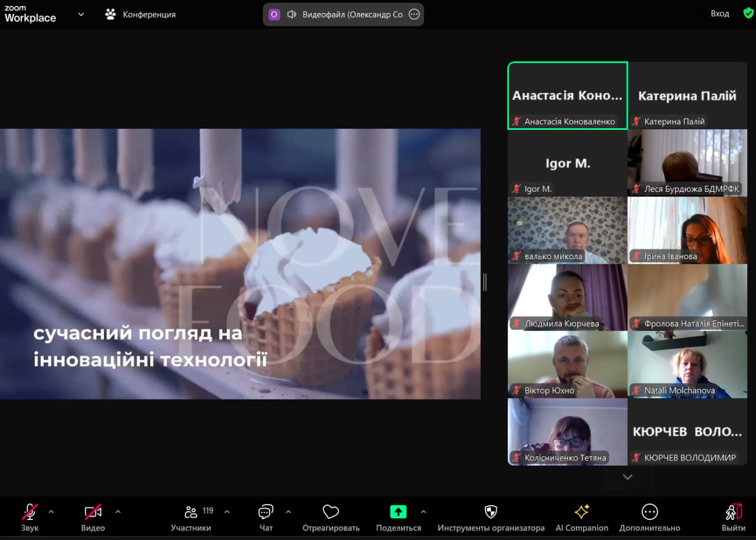Launch AI Companion
This screenshot has width=756, height=540.
tap(582, 517)
